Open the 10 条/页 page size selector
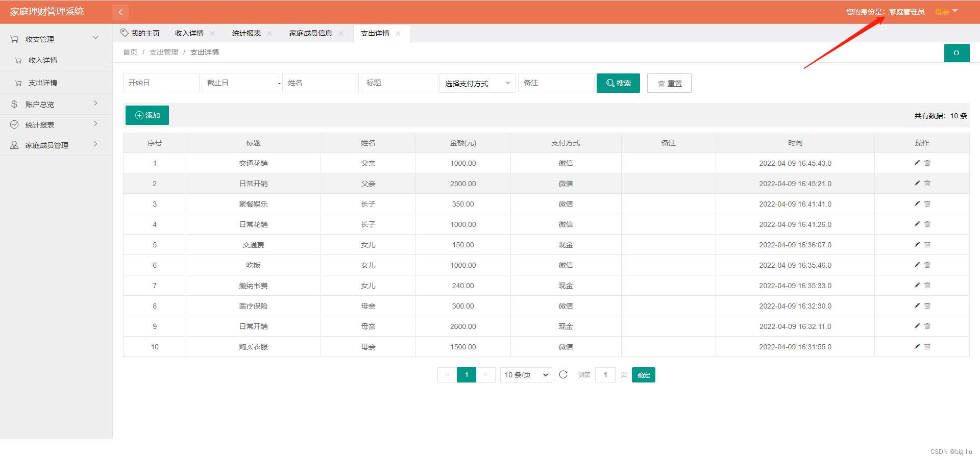This screenshot has height=460, width=980. tap(526, 375)
